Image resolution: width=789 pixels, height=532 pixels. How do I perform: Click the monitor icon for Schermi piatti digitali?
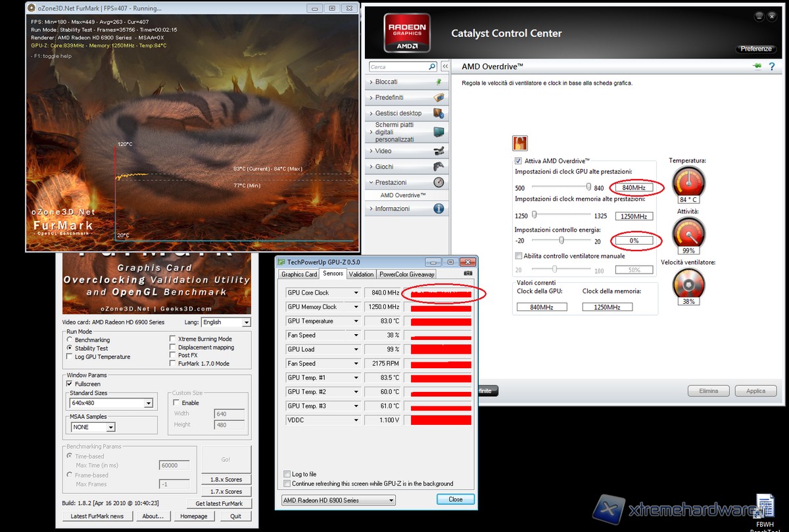439,132
